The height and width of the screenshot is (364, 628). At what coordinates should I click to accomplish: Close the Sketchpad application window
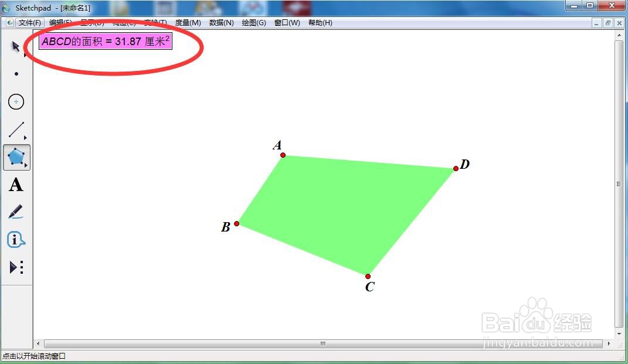(x=612, y=6)
